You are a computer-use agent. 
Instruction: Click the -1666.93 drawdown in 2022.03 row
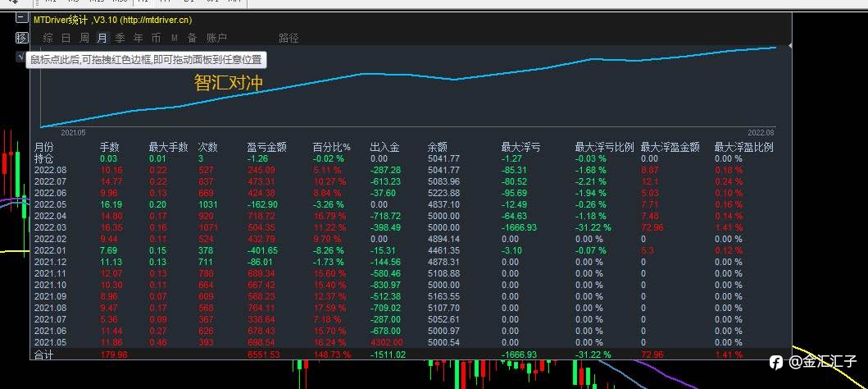519,227
